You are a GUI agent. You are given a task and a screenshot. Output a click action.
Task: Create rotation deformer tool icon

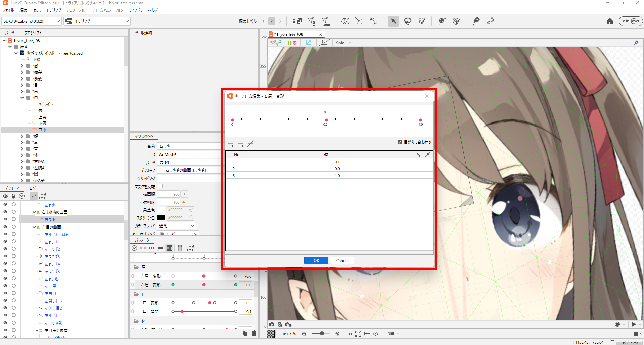coord(359,21)
